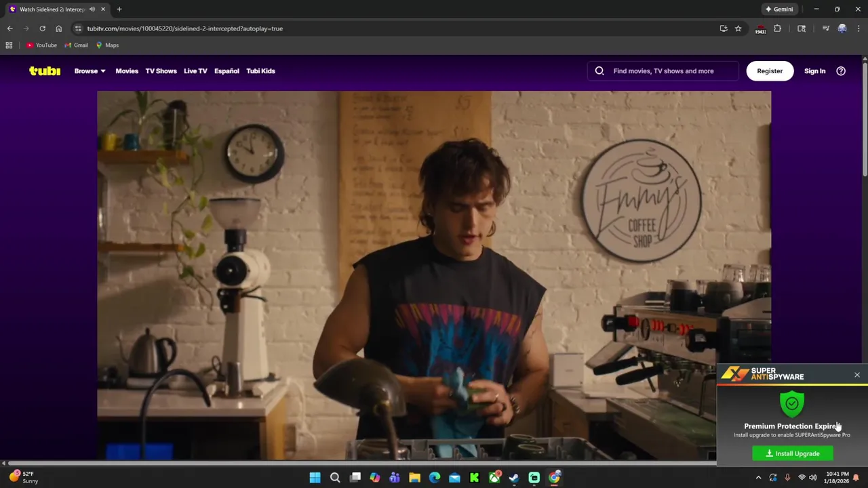Viewport: 868px width, 488px height.
Task: Go to the Movies section
Action: (127, 70)
